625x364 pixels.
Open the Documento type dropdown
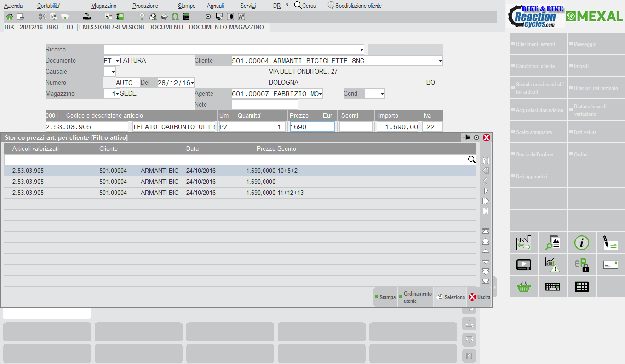tap(117, 61)
